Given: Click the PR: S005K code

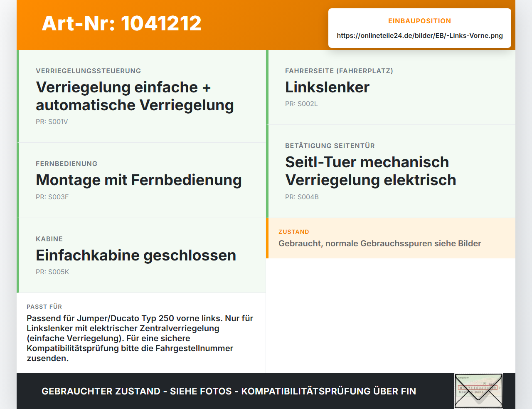Looking at the screenshot, I should [x=52, y=272].
